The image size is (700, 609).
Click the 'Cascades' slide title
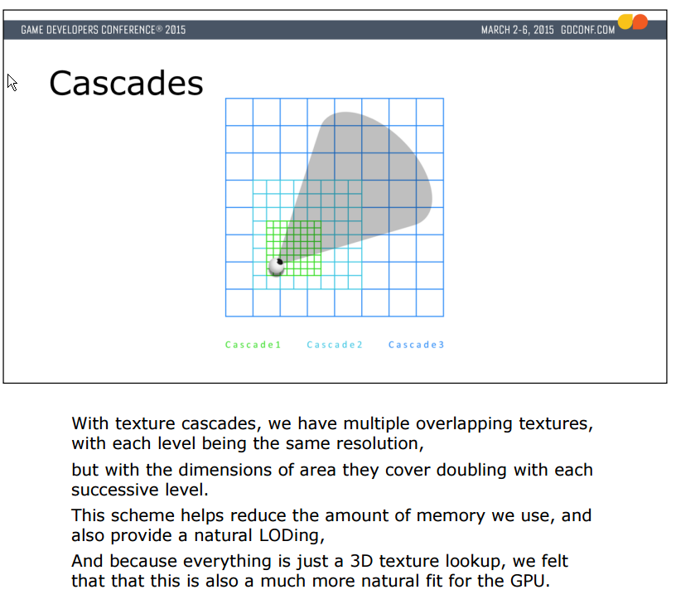(126, 83)
